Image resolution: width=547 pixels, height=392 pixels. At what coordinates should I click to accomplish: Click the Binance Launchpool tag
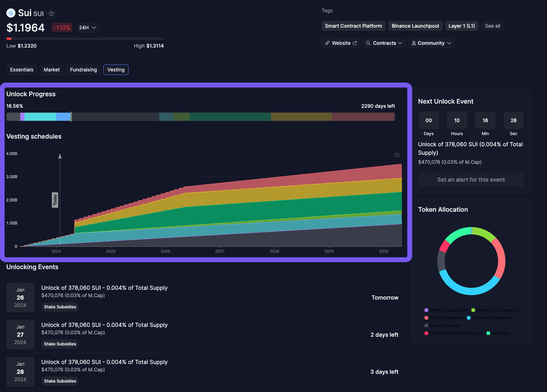tap(415, 26)
